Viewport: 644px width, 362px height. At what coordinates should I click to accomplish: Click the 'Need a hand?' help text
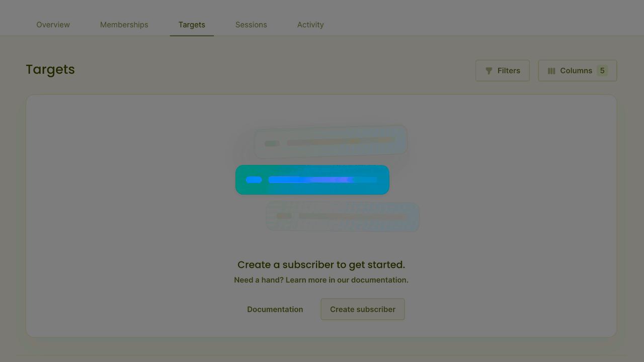click(x=321, y=280)
